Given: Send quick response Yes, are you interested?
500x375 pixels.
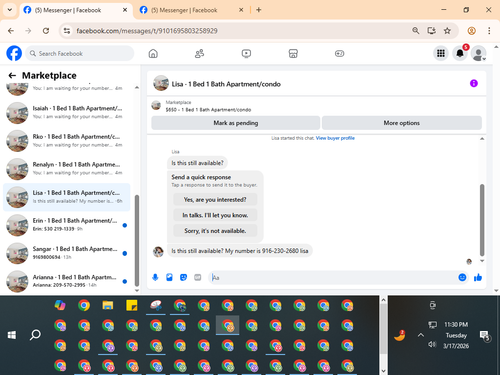Looking at the screenshot, I should point(215,200).
